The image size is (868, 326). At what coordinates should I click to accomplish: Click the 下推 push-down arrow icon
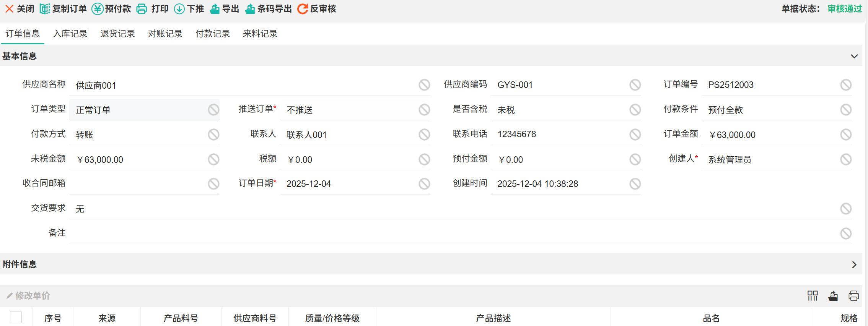pos(179,9)
